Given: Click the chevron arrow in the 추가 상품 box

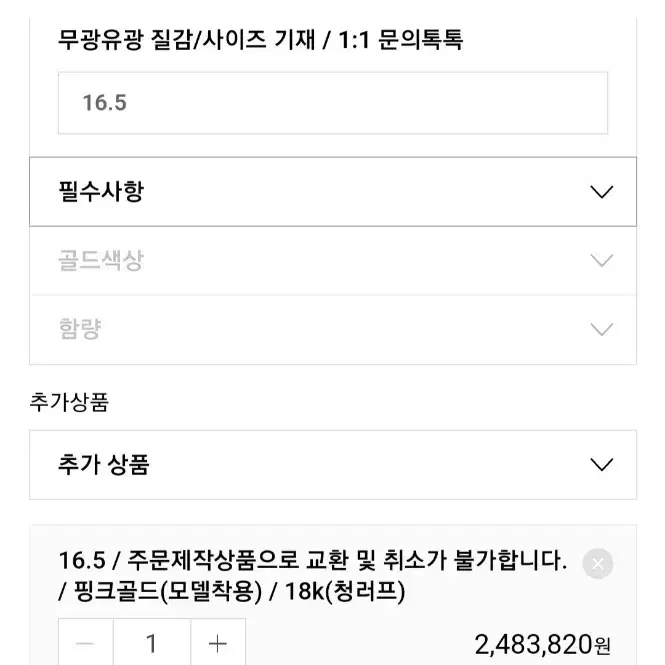Looking at the screenshot, I should tap(601, 465).
